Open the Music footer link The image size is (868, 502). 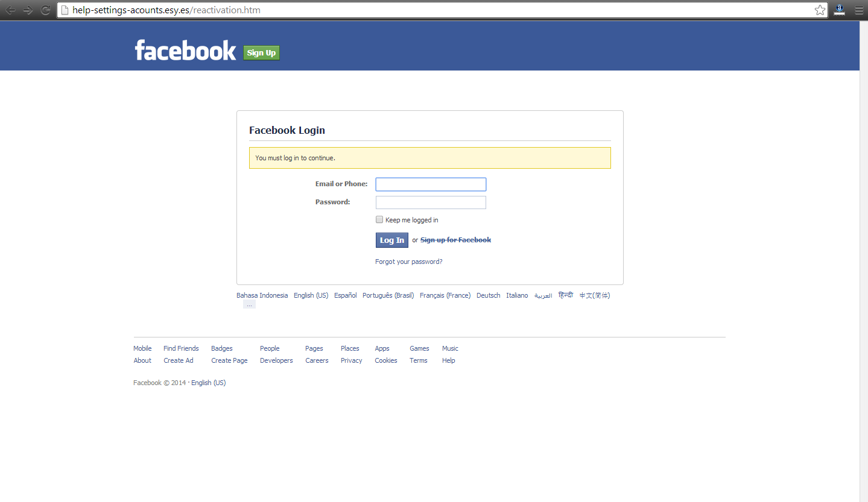point(450,348)
